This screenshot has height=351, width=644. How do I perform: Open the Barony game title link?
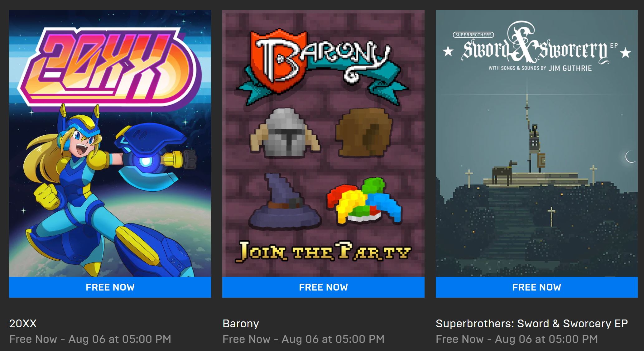[241, 324]
